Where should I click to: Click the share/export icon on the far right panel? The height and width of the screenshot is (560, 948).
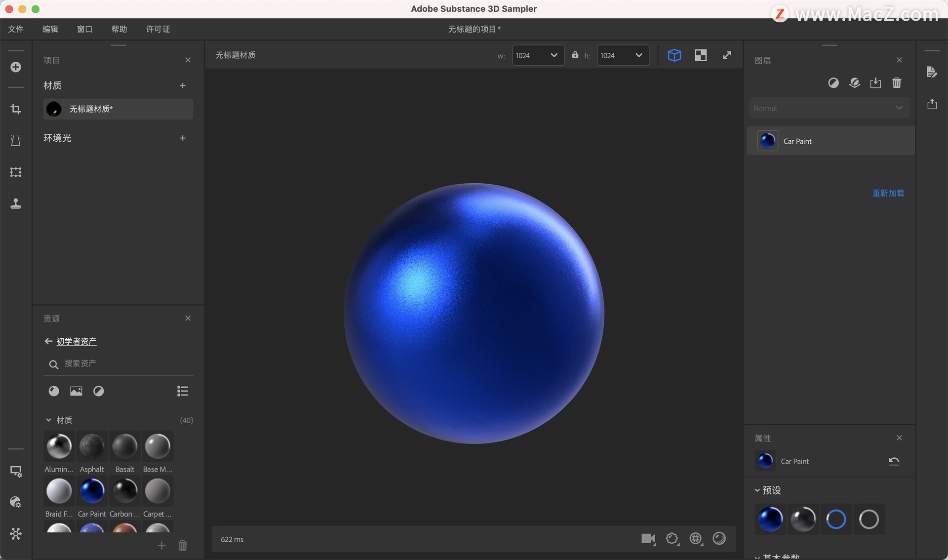(x=932, y=104)
